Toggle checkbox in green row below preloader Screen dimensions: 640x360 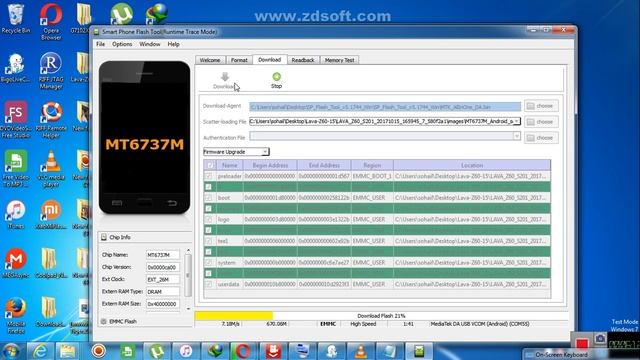click(209, 187)
